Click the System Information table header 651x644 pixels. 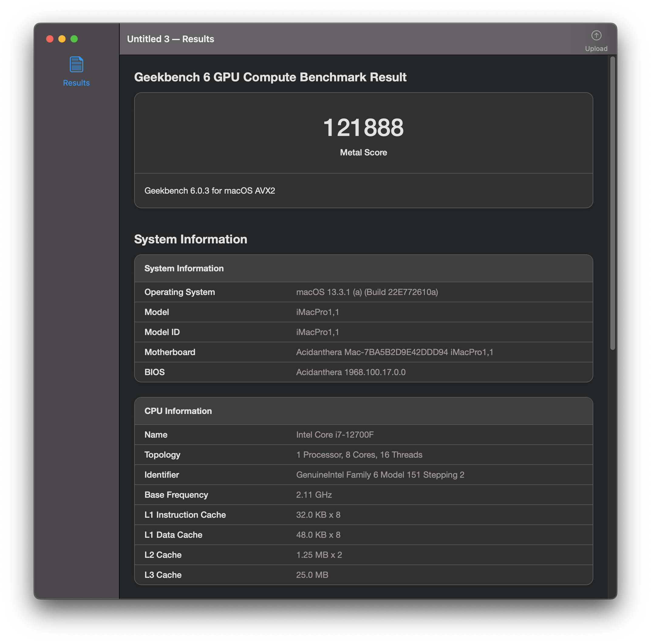coord(184,269)
